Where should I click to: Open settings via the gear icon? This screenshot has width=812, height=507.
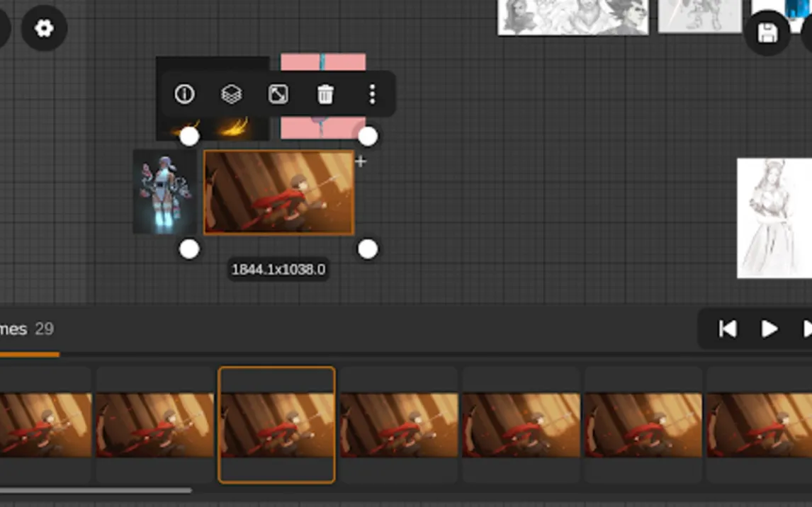coord(44,28)
